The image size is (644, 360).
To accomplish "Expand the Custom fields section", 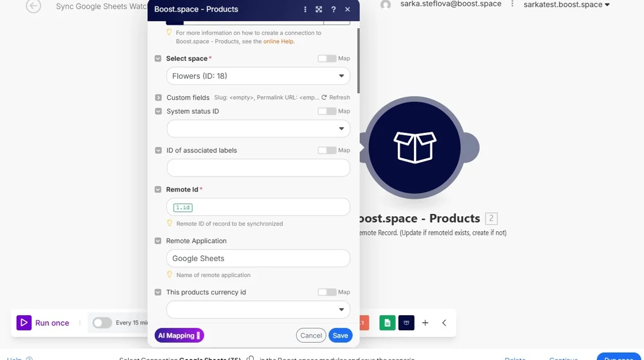I will (x=158, y=97).
